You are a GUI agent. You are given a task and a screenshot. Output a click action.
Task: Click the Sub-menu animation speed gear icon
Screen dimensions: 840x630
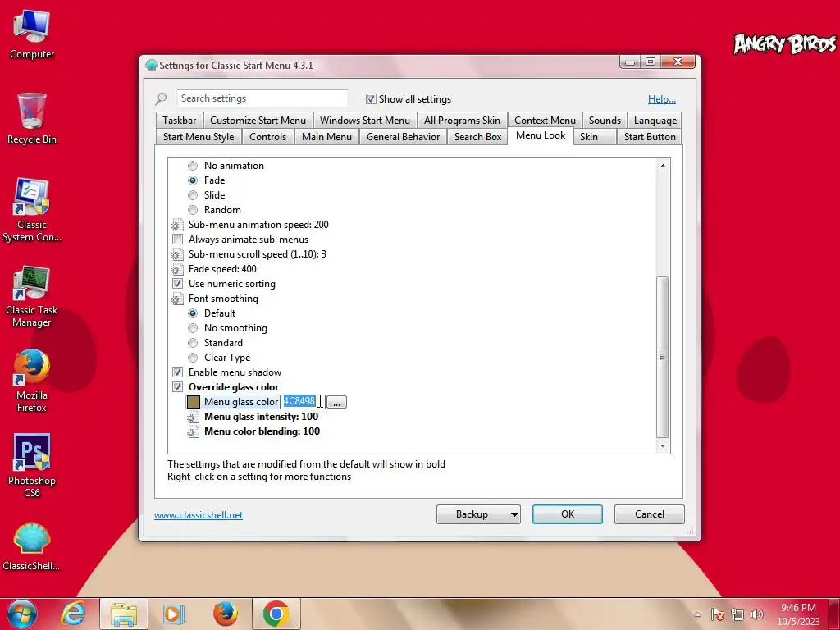pos(177,225)
